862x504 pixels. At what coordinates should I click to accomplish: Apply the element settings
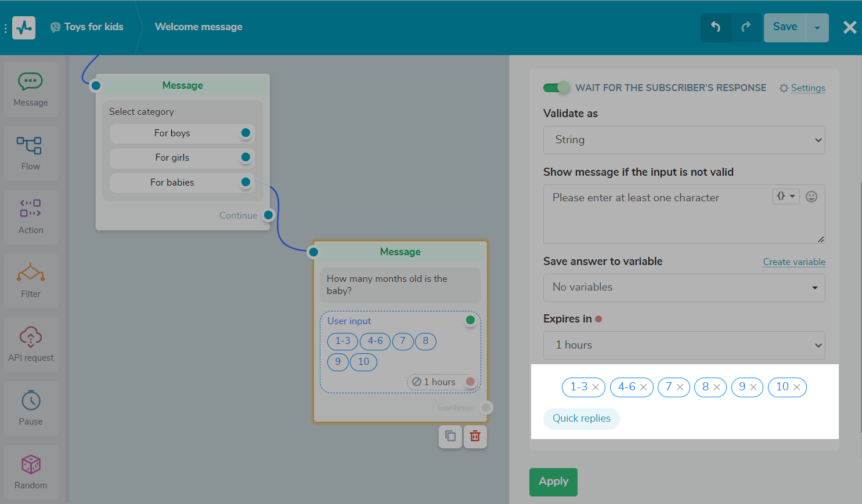[553, 482]
